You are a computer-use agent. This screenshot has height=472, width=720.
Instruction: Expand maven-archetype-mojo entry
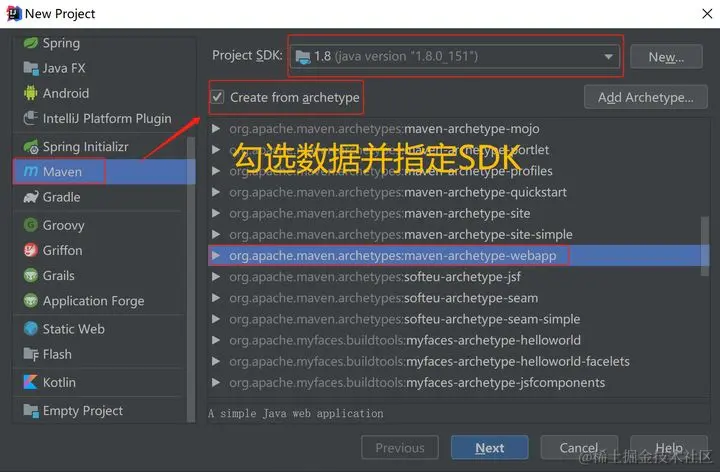click(x=215, y=129)
